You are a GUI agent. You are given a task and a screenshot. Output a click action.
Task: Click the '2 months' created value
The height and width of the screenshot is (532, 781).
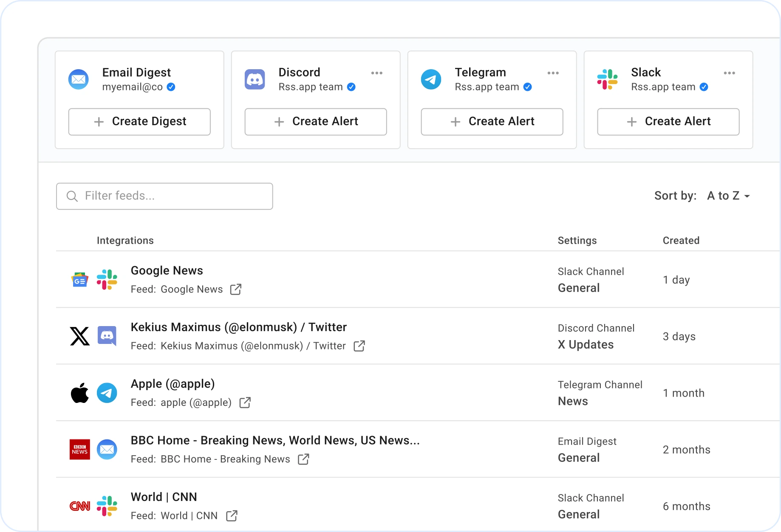coord(687,450)
